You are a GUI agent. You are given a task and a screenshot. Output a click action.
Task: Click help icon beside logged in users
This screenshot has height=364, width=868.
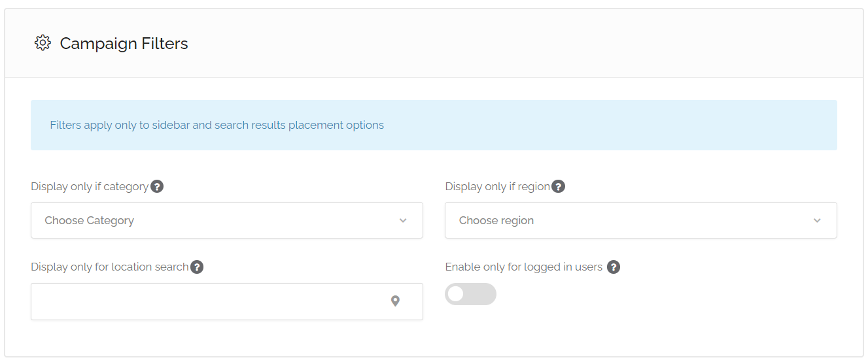click(613, 267)
